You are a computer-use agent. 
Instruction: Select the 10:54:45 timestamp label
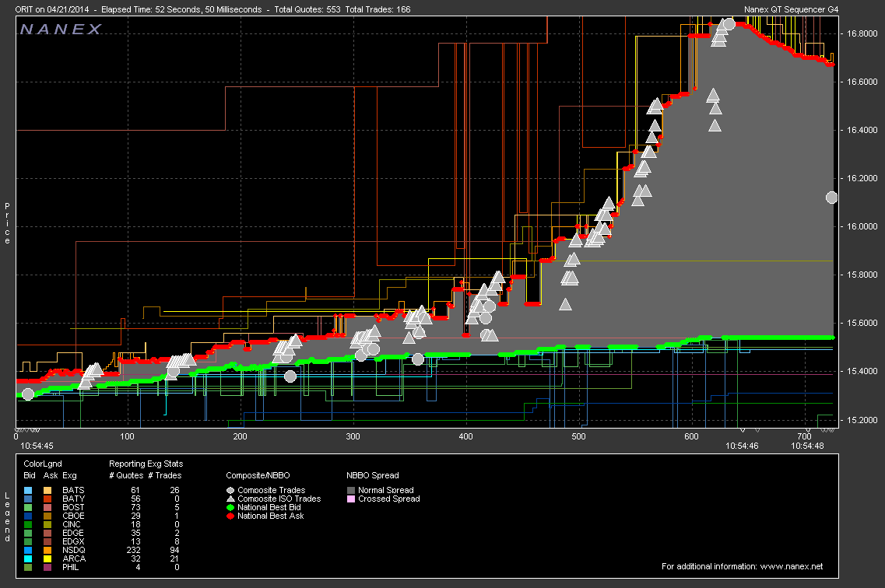pyautogui.click(x=37, y=446)
